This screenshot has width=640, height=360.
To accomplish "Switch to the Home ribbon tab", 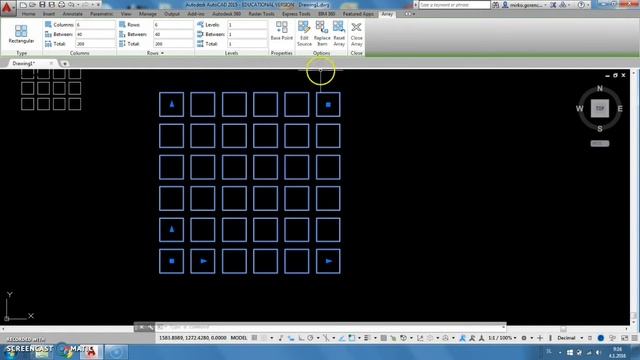I will click(x=29, y=14).
